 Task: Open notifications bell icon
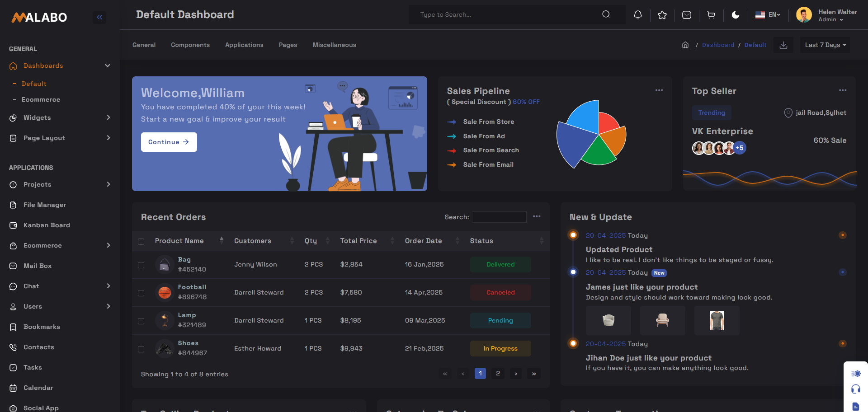point(638,15)
